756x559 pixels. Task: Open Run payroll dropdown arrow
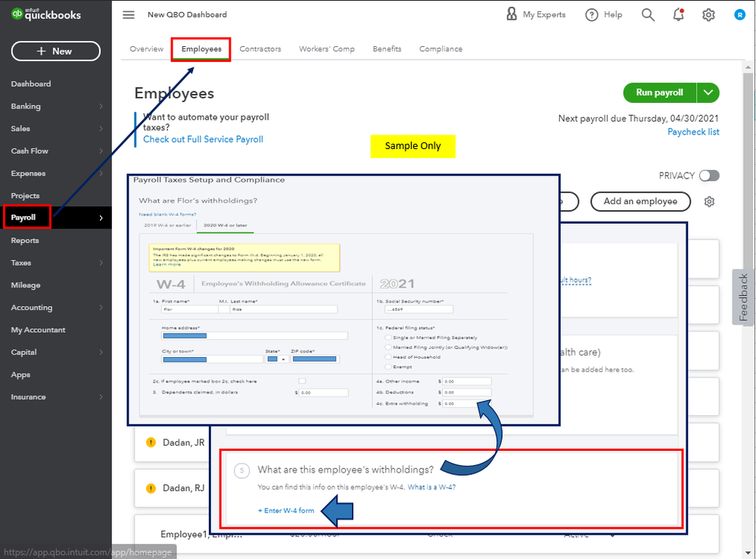[708, 92]
